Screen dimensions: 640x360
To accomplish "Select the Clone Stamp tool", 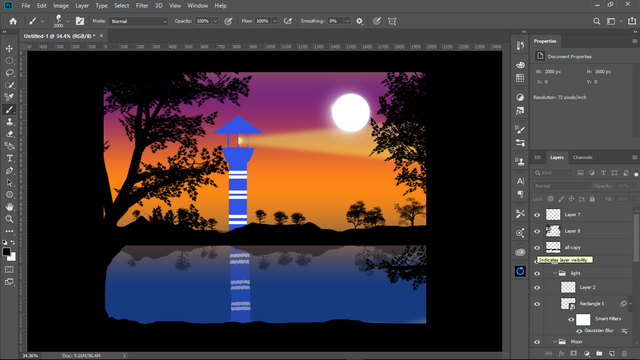I will coord(9,122).
